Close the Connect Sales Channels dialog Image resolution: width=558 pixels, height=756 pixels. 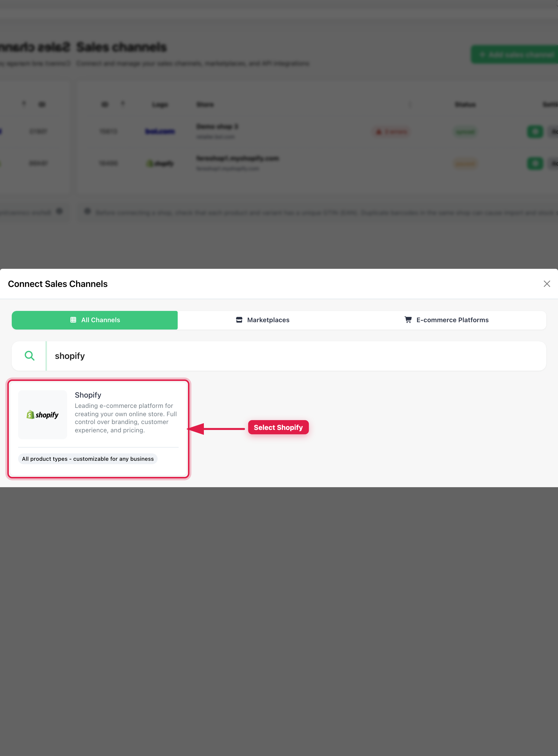(546, 284)
